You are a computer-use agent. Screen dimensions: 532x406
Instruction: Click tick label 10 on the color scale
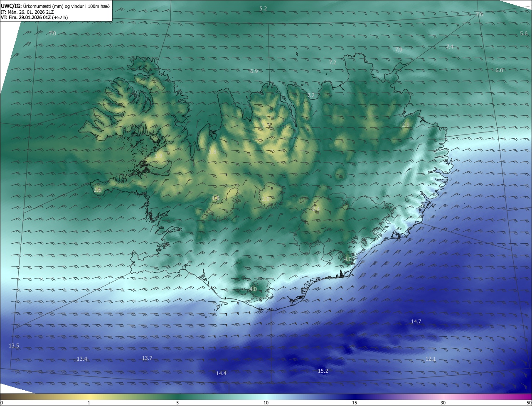click(266, 403)
